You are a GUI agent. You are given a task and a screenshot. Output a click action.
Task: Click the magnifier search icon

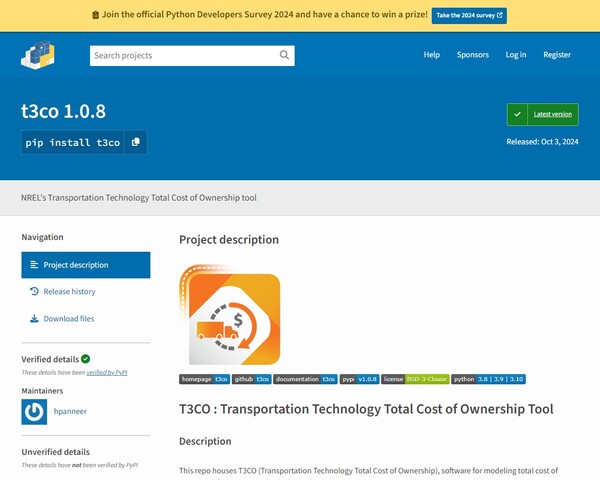(x=284, y=55)
